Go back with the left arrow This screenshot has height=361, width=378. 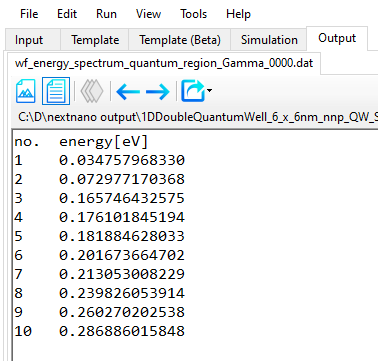(128, 91)
